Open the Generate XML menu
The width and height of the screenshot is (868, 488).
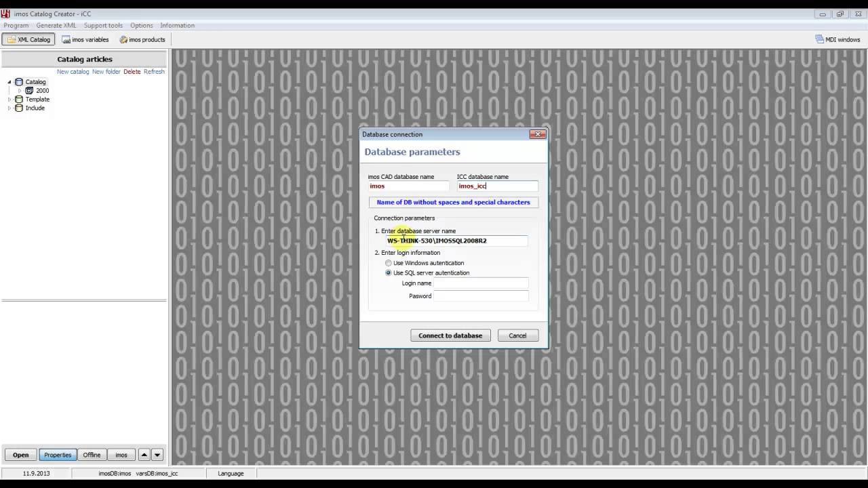click(56, 26)
